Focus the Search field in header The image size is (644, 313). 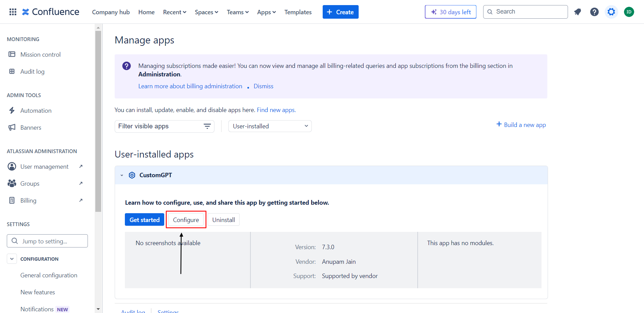[526, 12]
